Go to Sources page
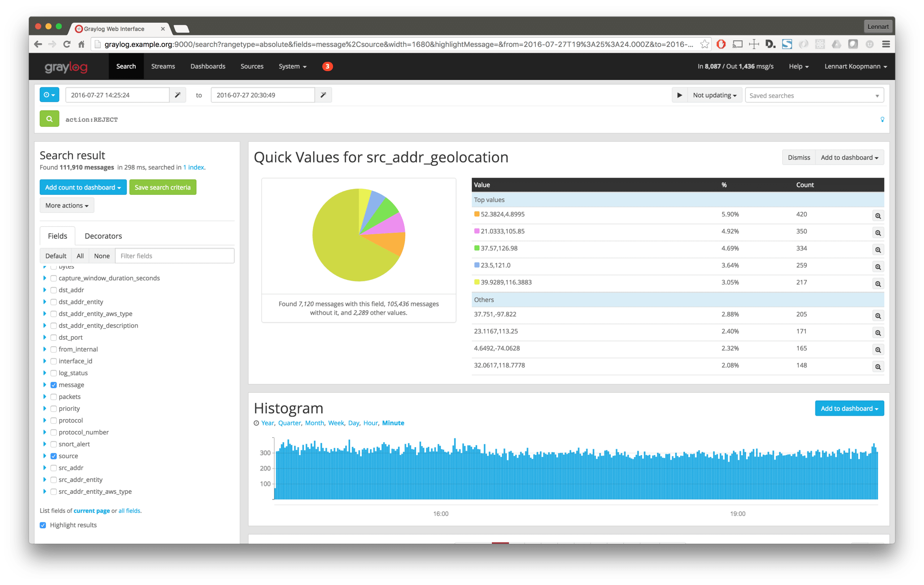The width and height of the screenshot is (924, 585). (x=252, y=66)
